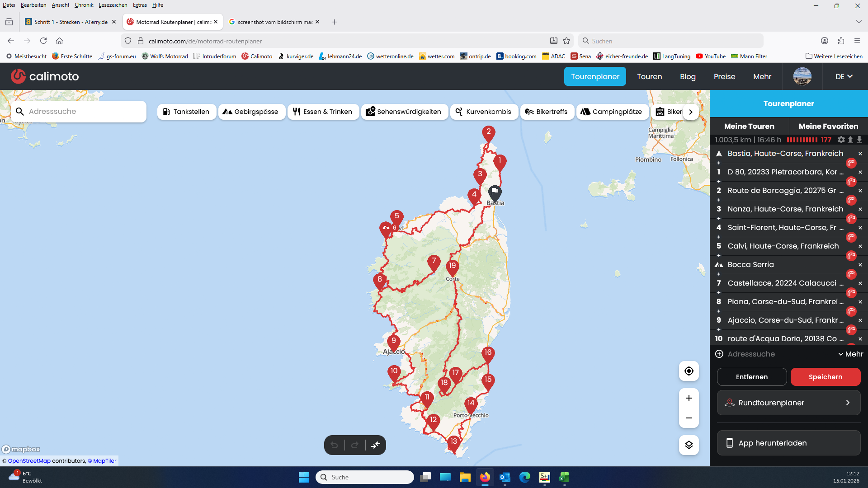Undo the last route change
The image size is (868, 488).
(334, 445)
